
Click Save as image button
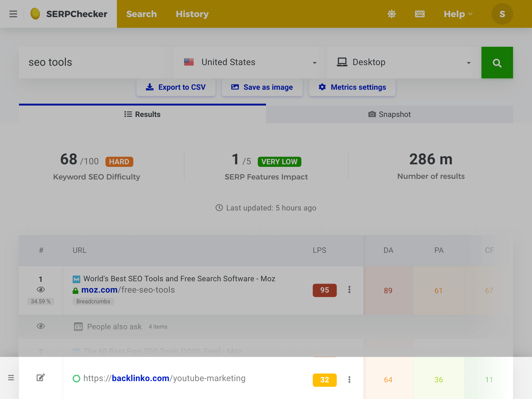tap(262, 87)
